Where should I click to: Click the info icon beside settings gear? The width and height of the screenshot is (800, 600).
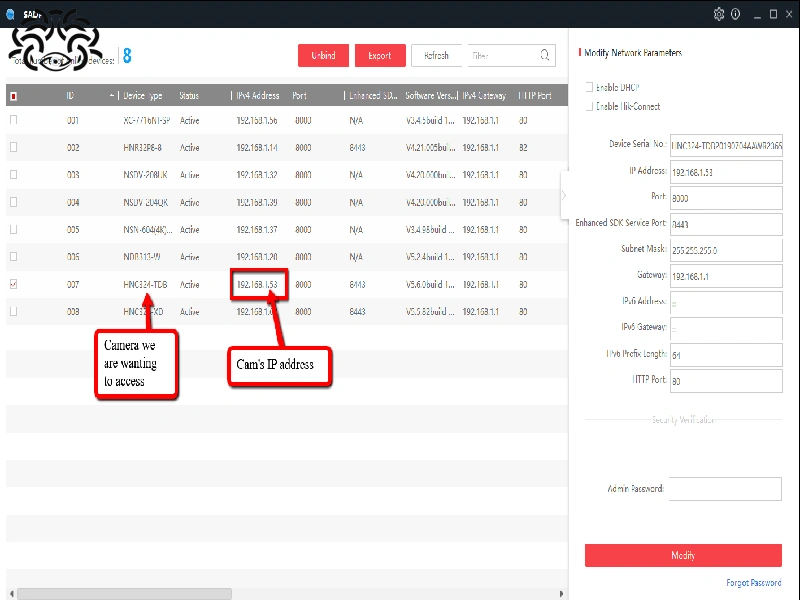pyautogui.click(x=735, y=14)
